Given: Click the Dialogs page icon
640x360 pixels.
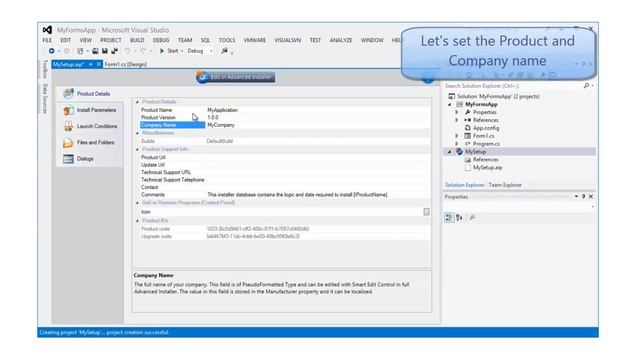Looking at the screenshot, I should coord(68,159).
